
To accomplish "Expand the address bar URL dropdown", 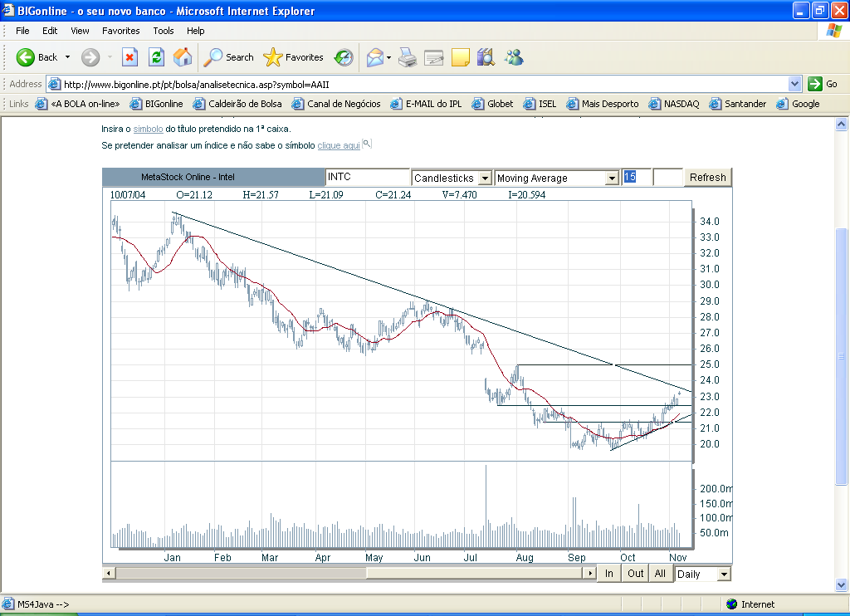I will (794, 84).
